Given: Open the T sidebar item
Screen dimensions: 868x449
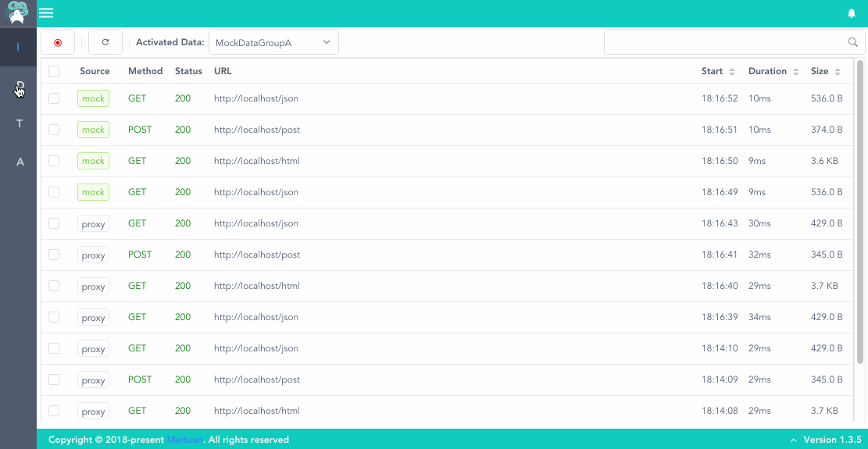Looking at the screenshot, I should [x=18, y=124].
